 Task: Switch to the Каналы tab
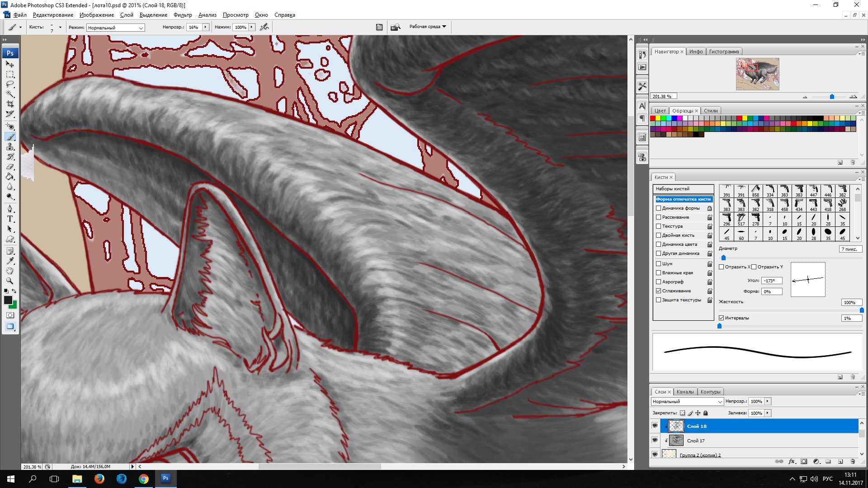[685, 392]
